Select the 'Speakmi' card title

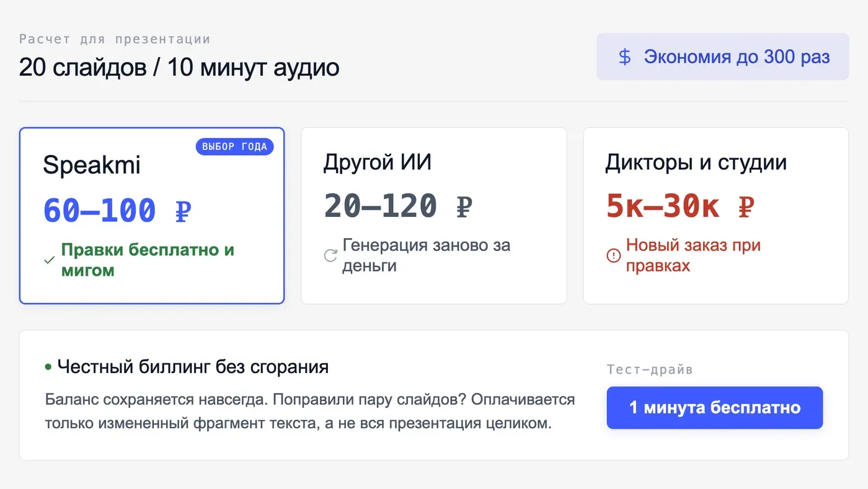point(92,165)
